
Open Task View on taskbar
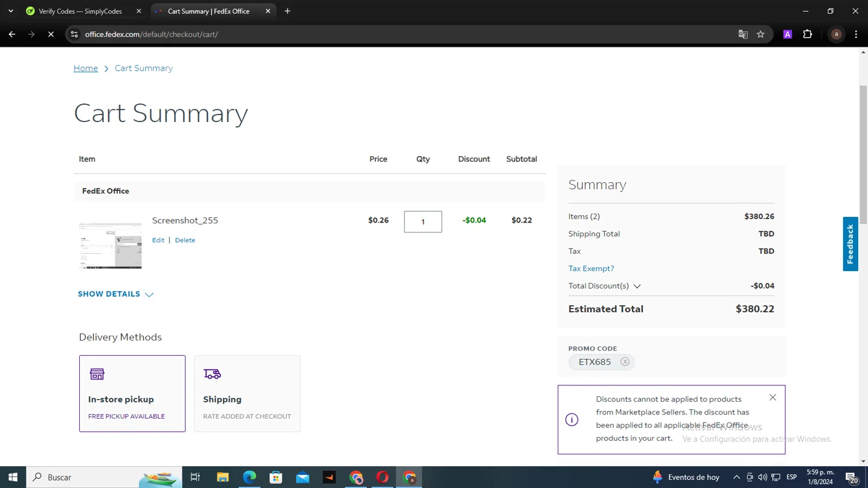click(x=195, y=477)
